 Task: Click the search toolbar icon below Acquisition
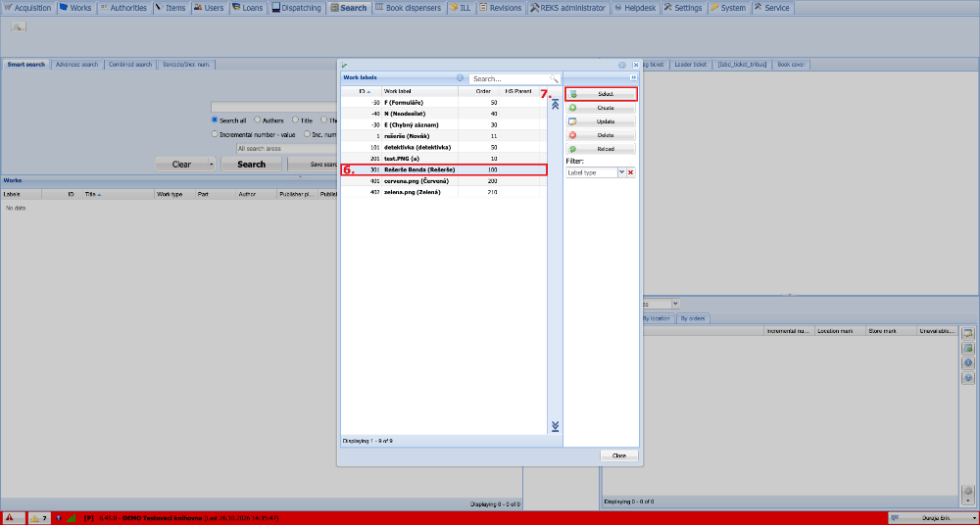(18, 26)
